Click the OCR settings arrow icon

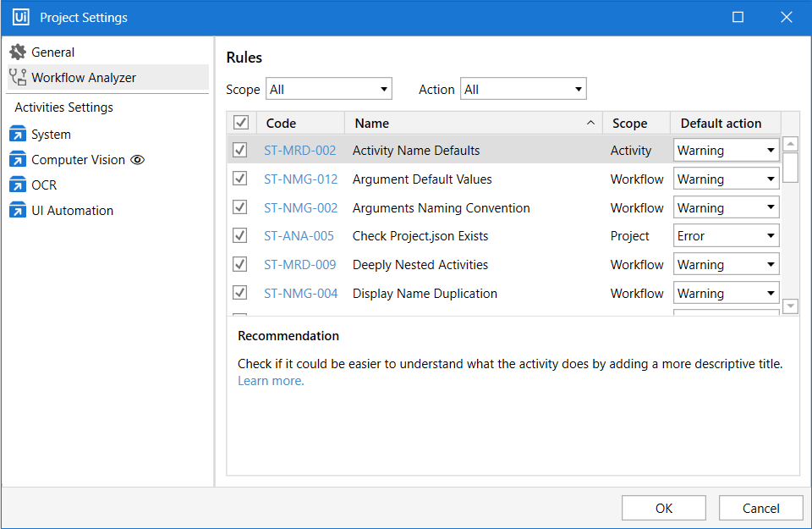point(18,185)
